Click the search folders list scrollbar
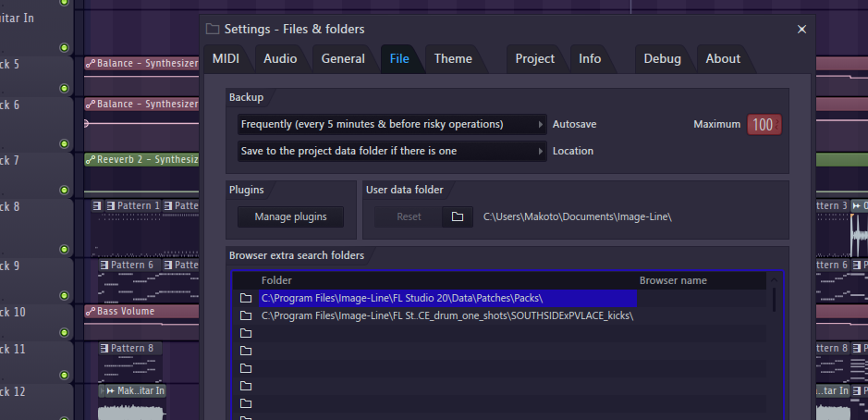 pyautogui.click(x=776, y=300)
